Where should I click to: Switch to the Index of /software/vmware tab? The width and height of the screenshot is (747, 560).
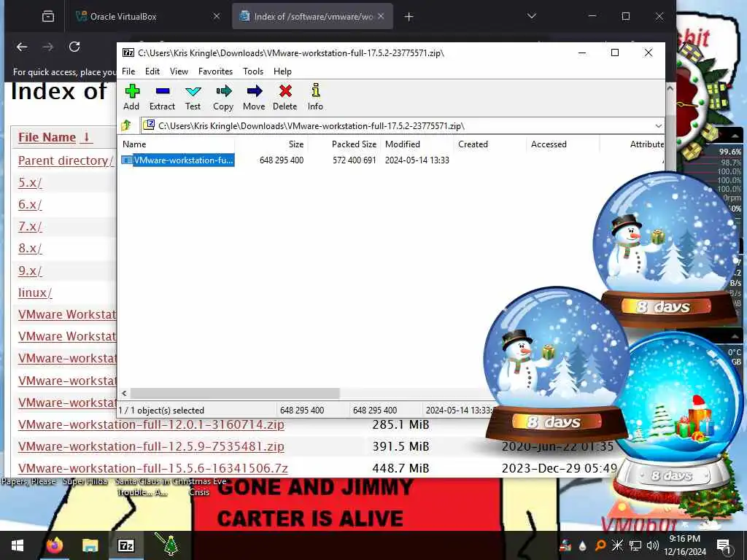point(313,17)
